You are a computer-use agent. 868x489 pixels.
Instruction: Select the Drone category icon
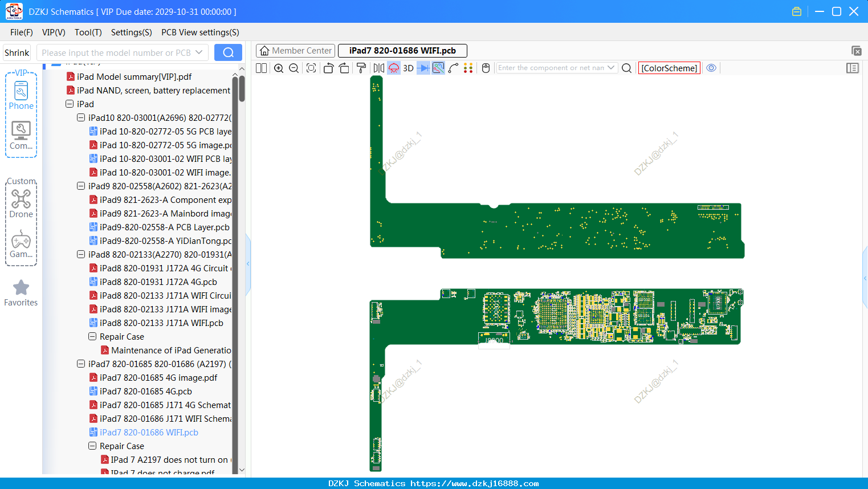pyautogui.click(x=21, y=203)
